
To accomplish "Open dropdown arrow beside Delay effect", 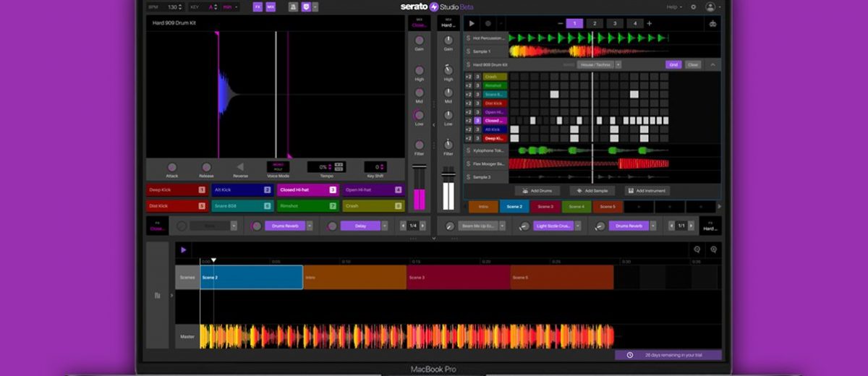I will point(386,226).
